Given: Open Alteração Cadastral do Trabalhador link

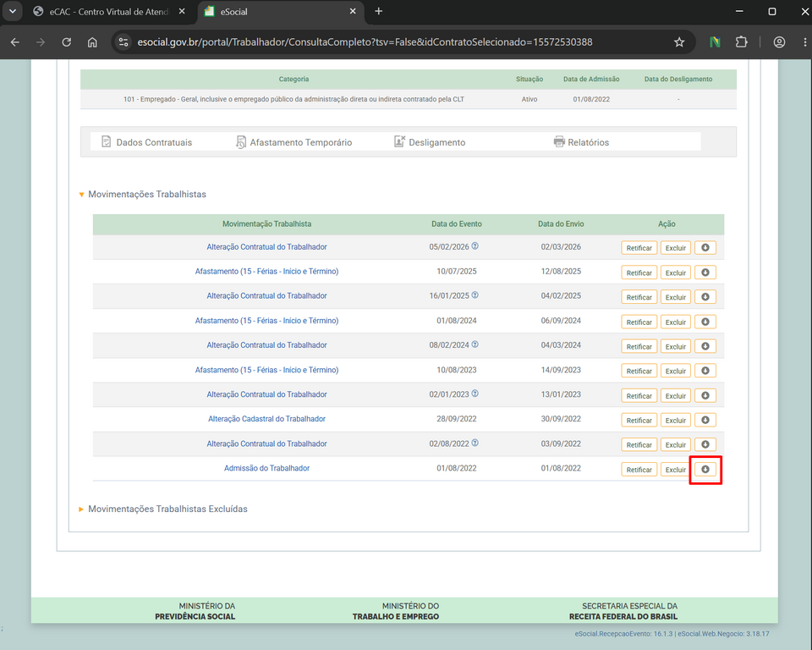Looking at the screenshot, I should pyautogui.click(x=266, y=419).
